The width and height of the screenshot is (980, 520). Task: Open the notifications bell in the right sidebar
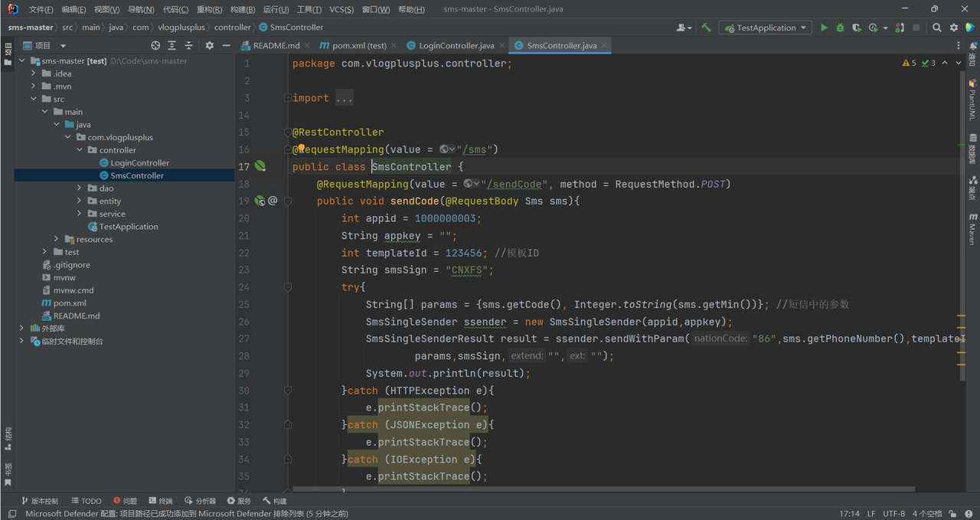[973, 47]
